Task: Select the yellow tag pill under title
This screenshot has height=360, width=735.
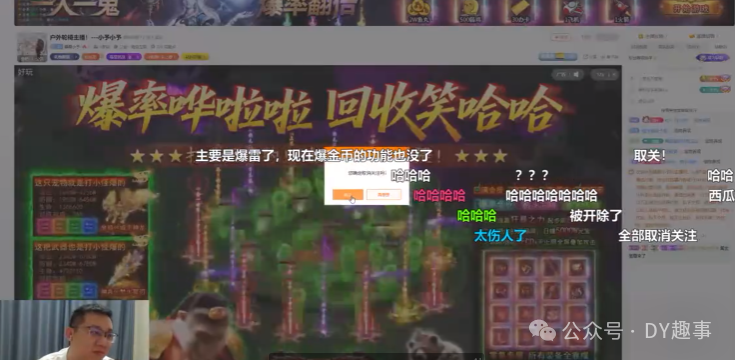Action: [195, 57]
